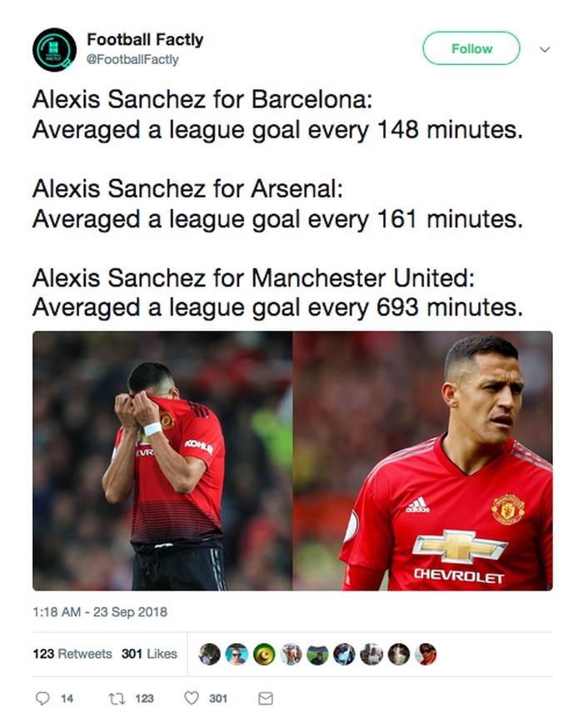
Task: Click the last liker avatar with red background
Action: [426, 654]
